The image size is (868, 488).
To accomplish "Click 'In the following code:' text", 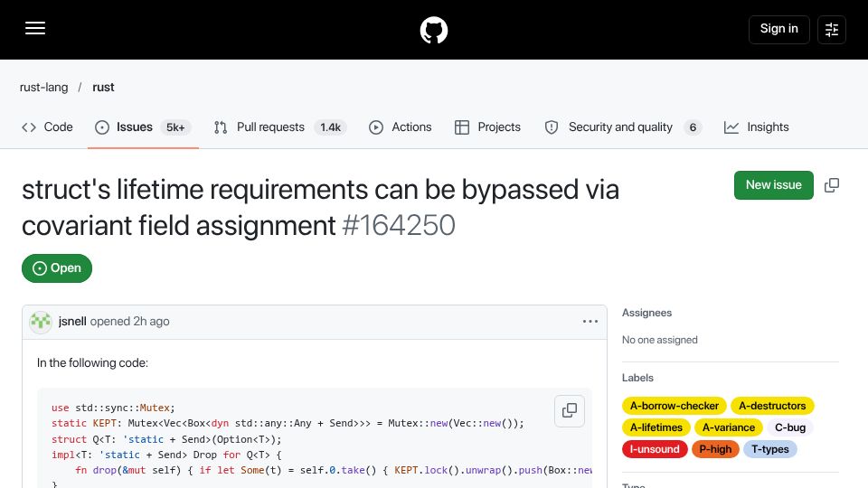I will (x=92, y=363).
